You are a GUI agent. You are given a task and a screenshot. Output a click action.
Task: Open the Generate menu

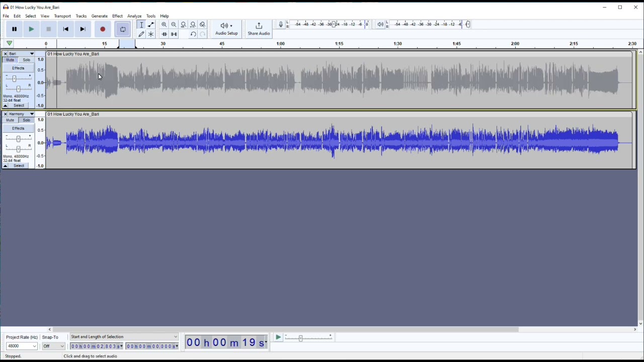tap(100, 16)
